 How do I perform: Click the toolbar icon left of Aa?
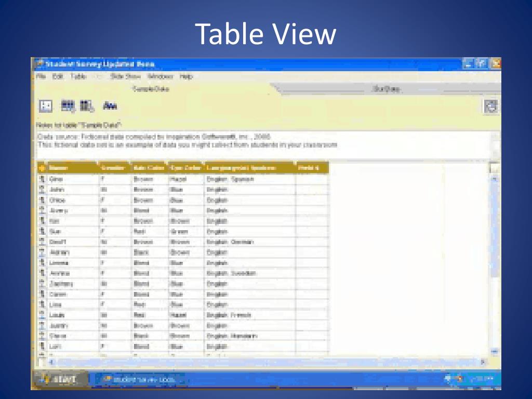[87, 106]
